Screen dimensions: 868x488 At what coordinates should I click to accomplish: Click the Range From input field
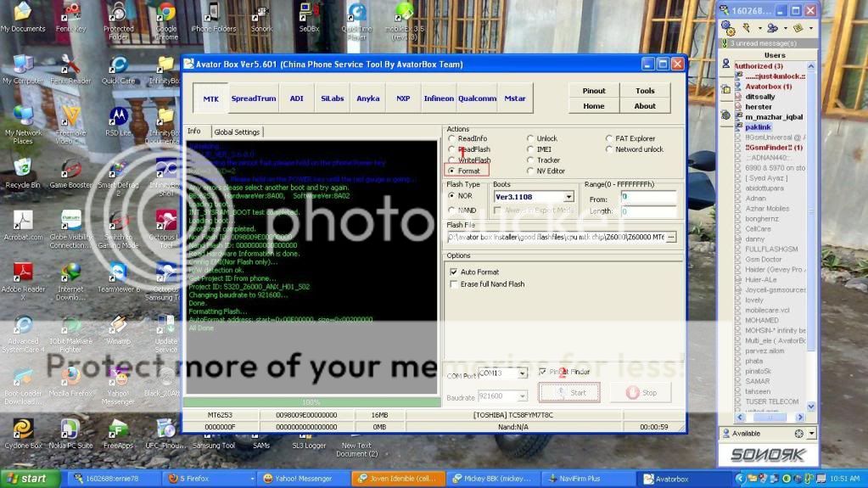(648, 197)
